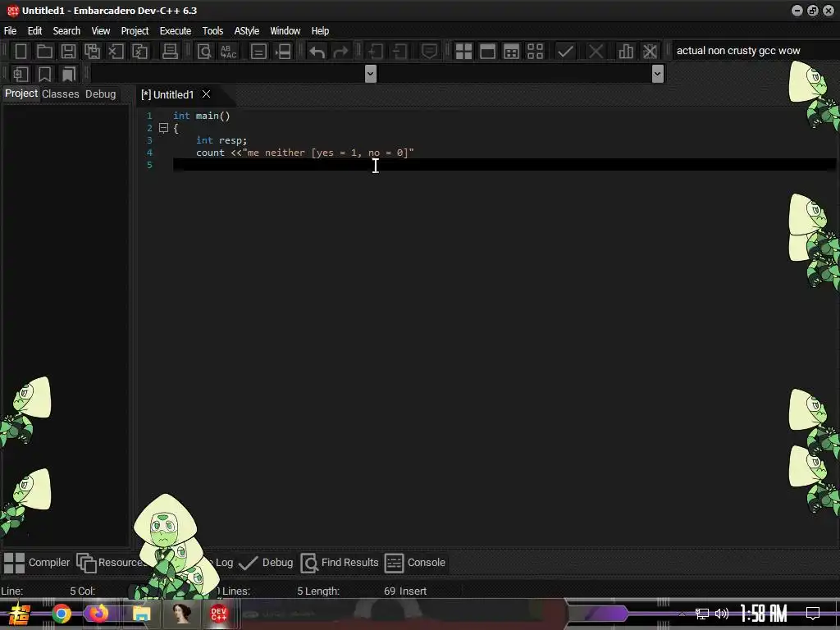Collapse the code fold marker on line 2
The image size is (840, 630).
pyautogui.click(x=164, y=128)
